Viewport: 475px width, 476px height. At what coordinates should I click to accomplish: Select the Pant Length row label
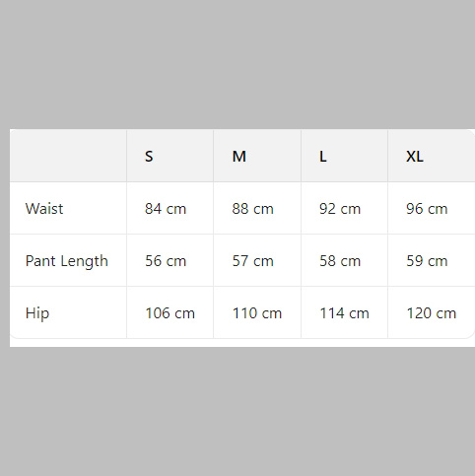(68, 260)
